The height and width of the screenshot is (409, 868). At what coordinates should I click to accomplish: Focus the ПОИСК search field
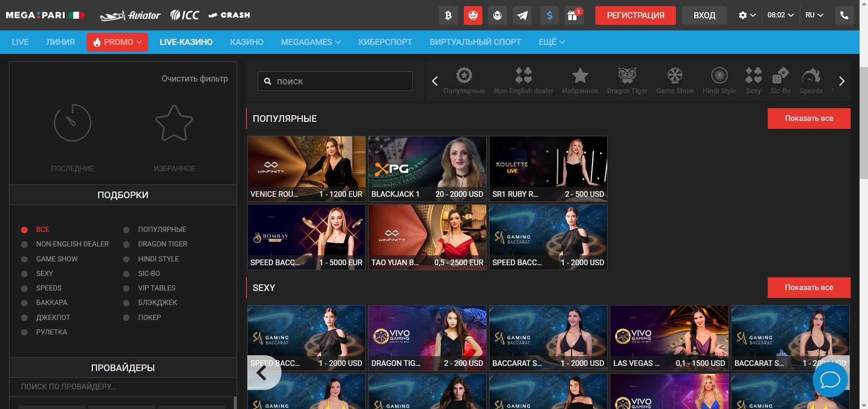click(x=335, y=81)
